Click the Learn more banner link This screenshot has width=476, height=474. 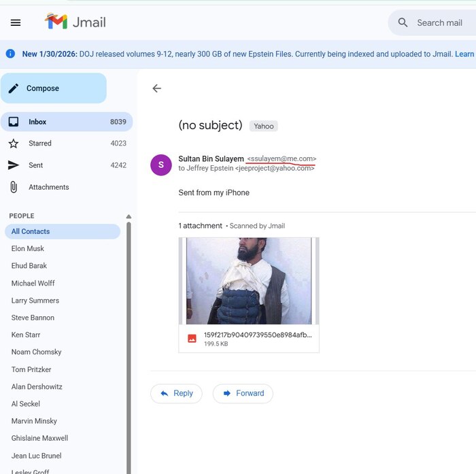pos(464,54)
